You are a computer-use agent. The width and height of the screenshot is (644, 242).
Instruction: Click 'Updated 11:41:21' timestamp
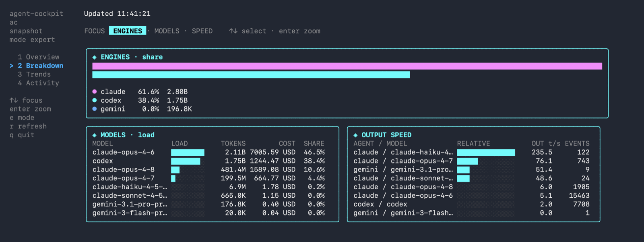click(117, 14)
